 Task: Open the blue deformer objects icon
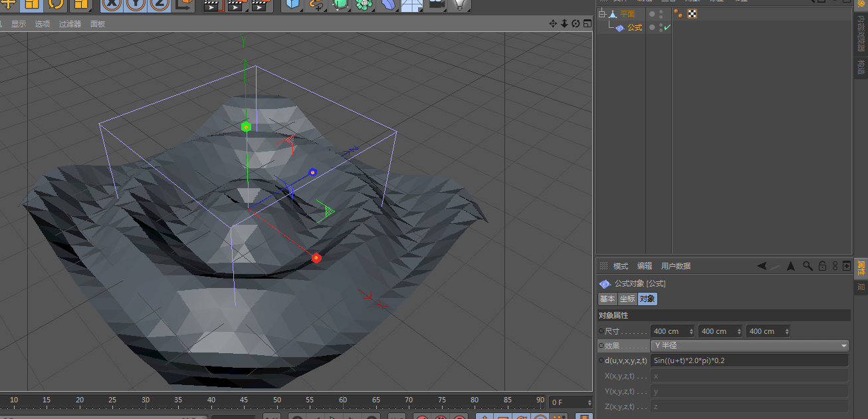(x=388, y=5)
